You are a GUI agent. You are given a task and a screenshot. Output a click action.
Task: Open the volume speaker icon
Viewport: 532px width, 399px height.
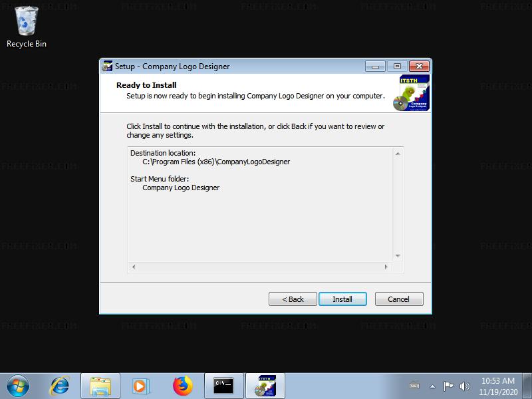[464, 386]
